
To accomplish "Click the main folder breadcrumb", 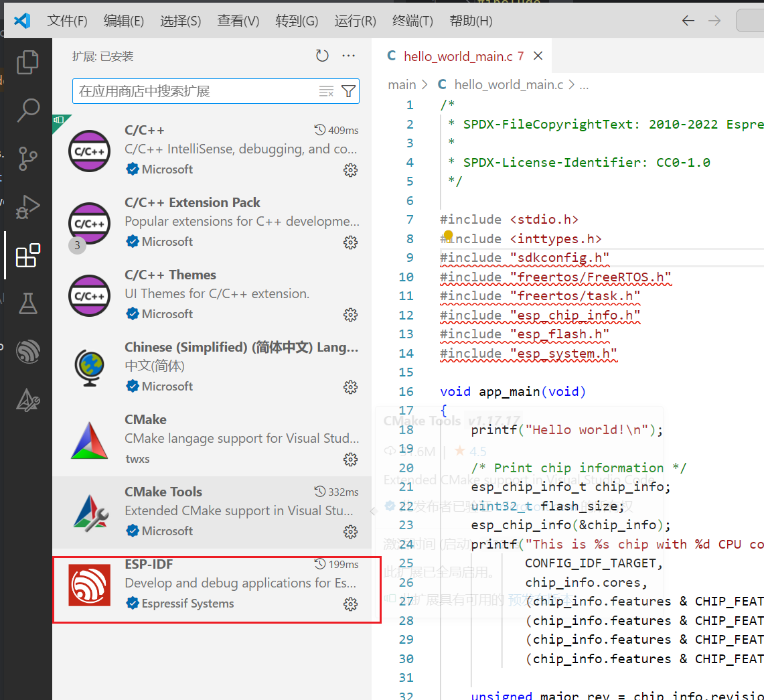I will [x=402, y=85].
